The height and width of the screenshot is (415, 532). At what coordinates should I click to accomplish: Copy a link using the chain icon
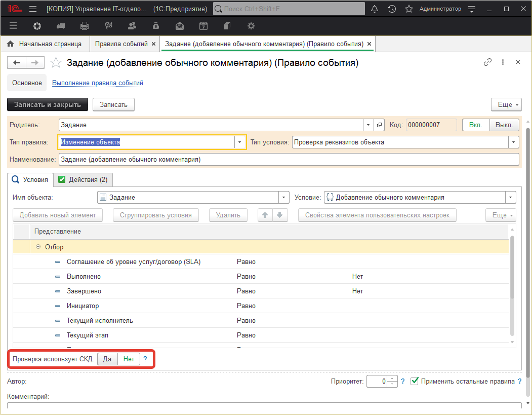coord(487,62)
